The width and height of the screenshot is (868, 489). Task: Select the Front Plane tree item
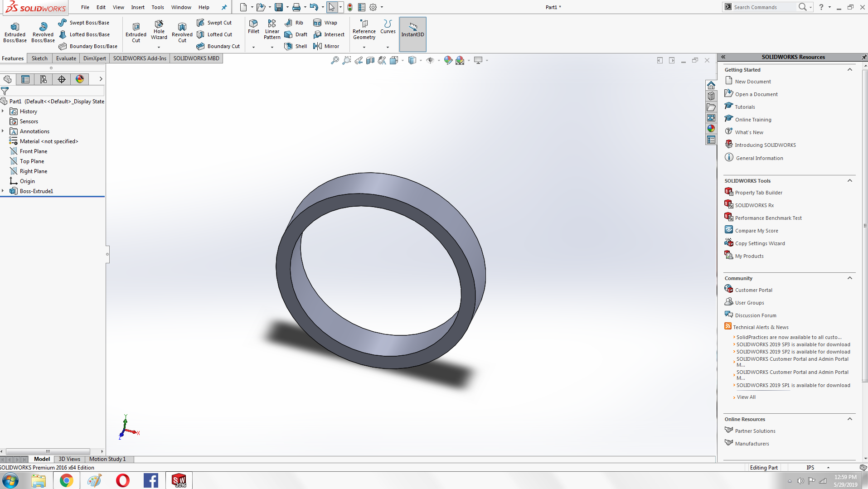tap(34, 151)
